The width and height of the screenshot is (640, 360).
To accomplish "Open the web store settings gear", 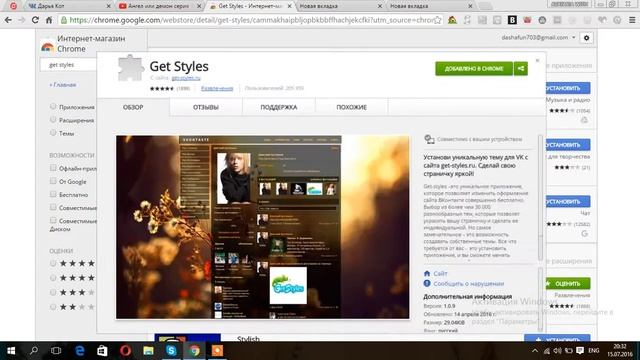I will click(x=587, y=38).
